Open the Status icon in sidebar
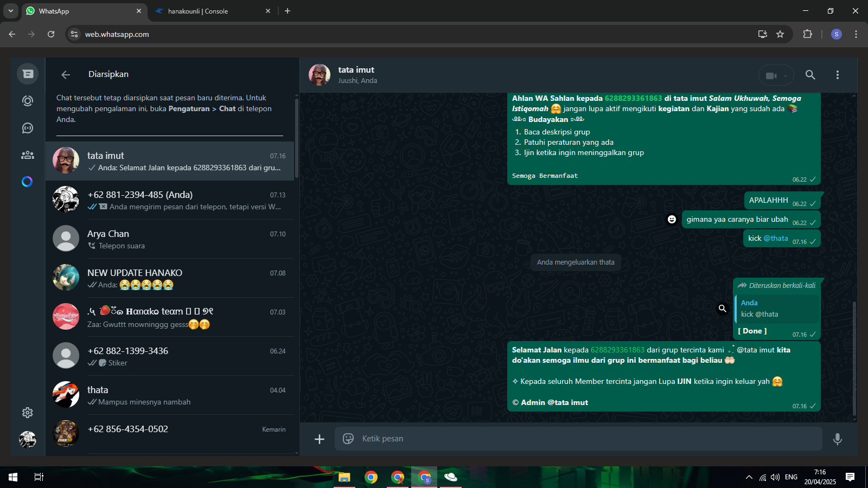Screen dimensions: 868x488 [x=28, y=101]
